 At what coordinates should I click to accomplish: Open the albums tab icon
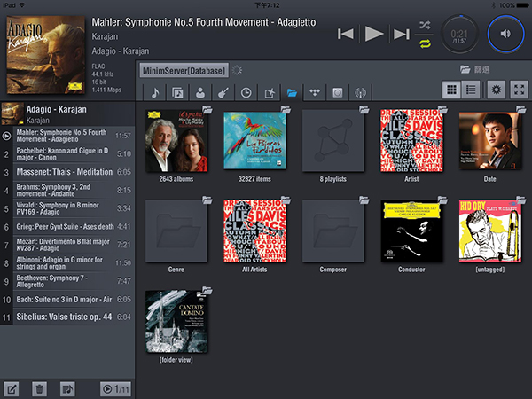coord(178,92)
